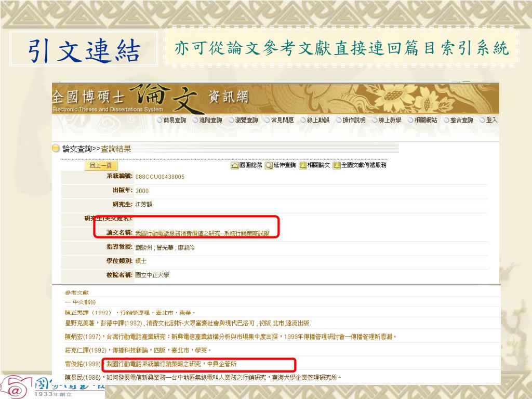Open the 國圖館藏 link text
This screenshot has height=399, width=532.
[x=251, y=165]
